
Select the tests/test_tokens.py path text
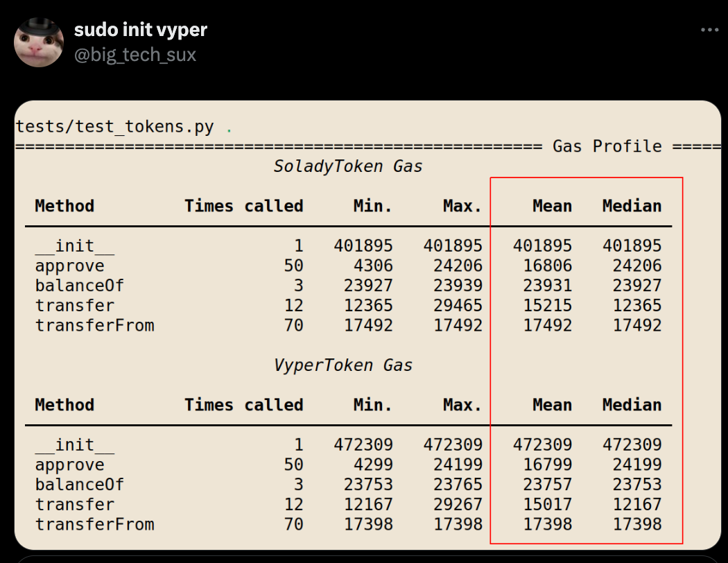click(x=114, y=126)
